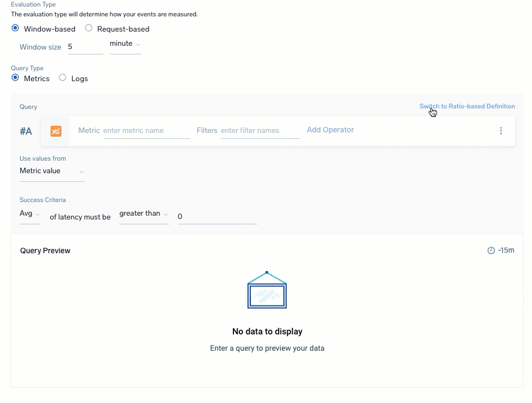
Task: Open the Metric value dropdown under Use values from
Action: click(52, 170)
